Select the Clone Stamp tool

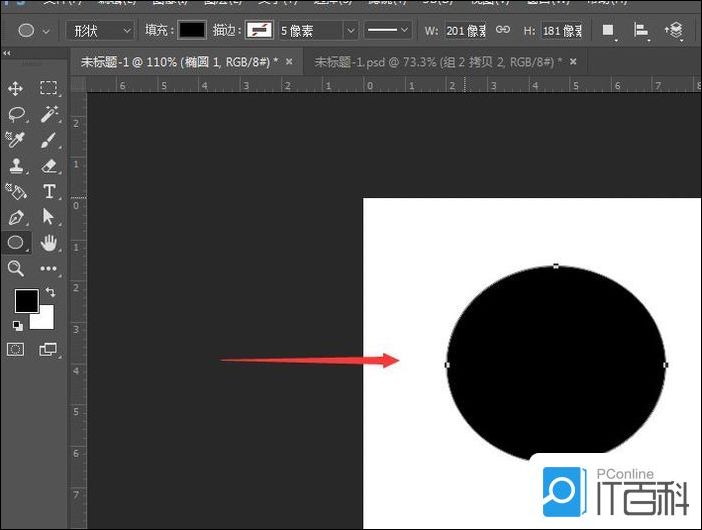pyautogui.click(x=16, y=166)
